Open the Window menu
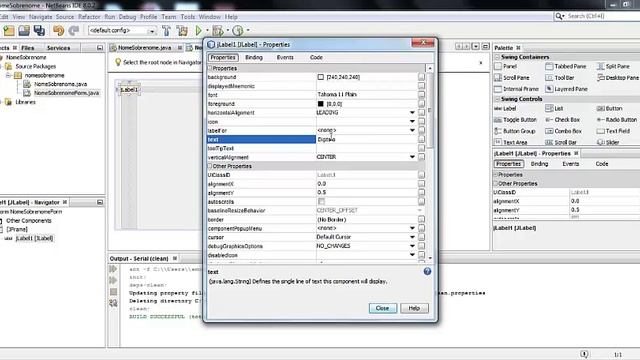 point(209,17)
